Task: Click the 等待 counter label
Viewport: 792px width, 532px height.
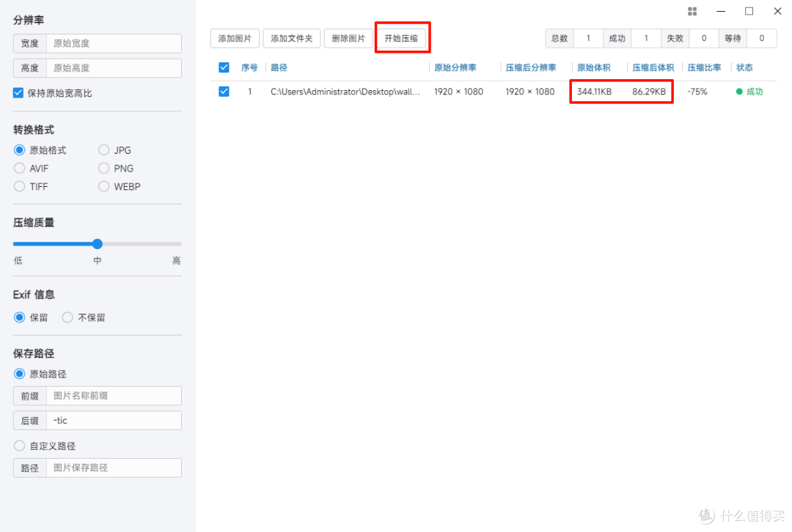Action: coord(733,38)
